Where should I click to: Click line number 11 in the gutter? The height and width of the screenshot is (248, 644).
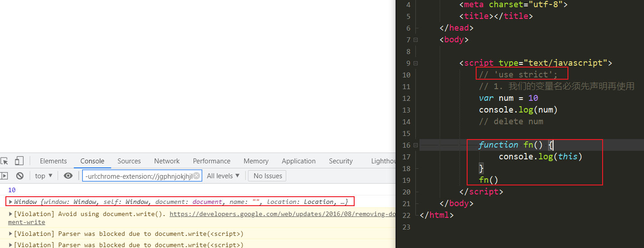point(406,86)
